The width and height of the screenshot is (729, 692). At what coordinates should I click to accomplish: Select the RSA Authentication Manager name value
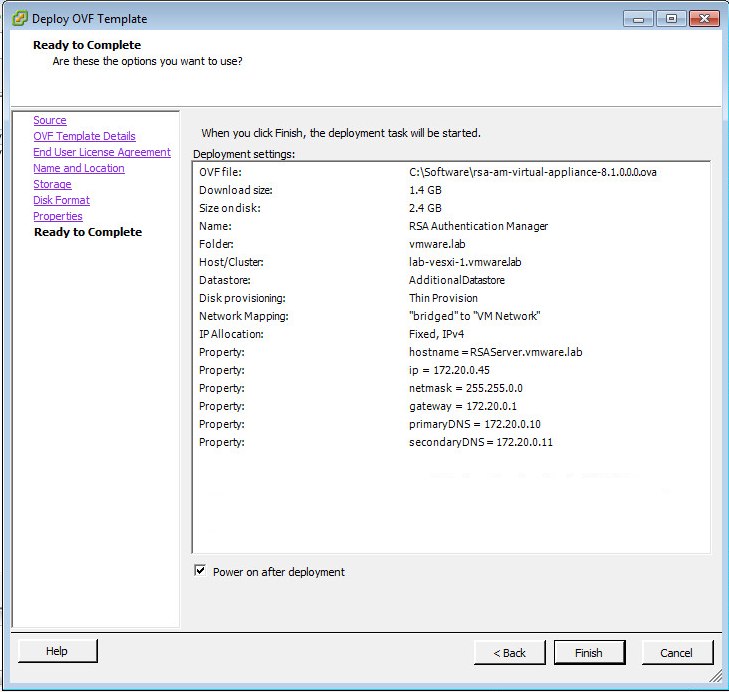point(478,226)
